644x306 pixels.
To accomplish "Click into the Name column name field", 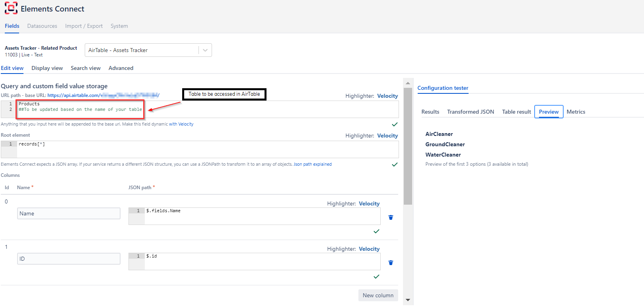I will 68,213.
